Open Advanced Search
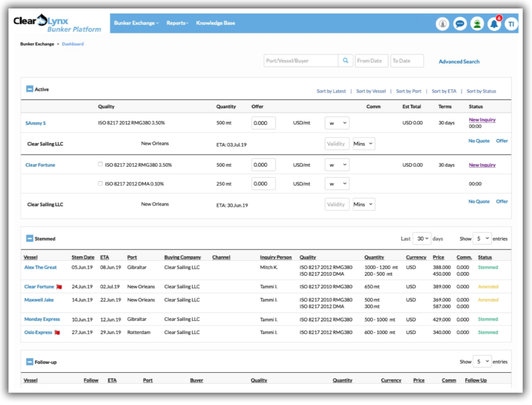 point(459,61)
